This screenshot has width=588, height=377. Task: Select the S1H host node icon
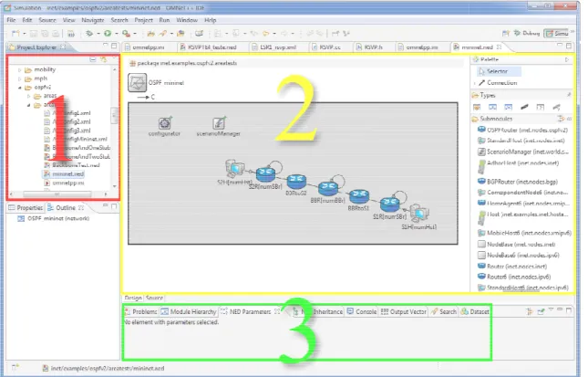tap(418, 214)
